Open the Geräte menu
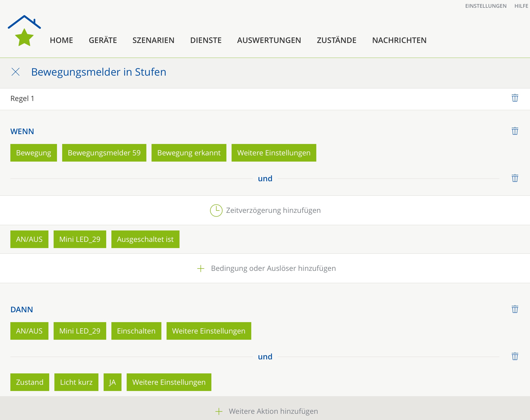This screenshot has height=420, width=530. point(103,40)
